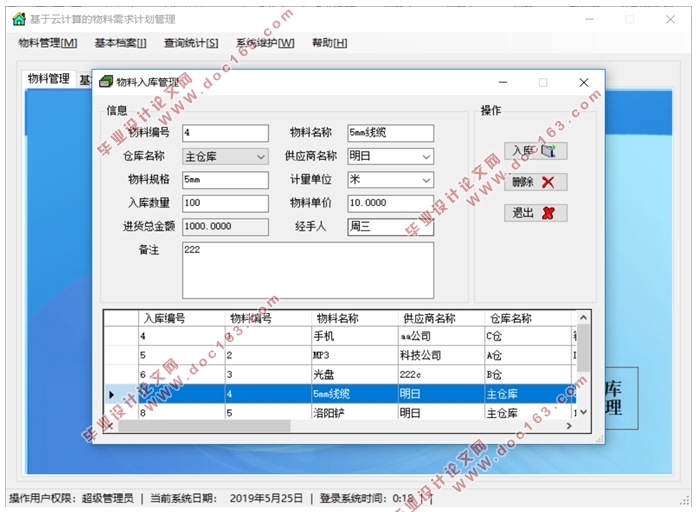Select the table cell 洛阳铲
This screenshot has height=512, width=698.
pos(355,413)
